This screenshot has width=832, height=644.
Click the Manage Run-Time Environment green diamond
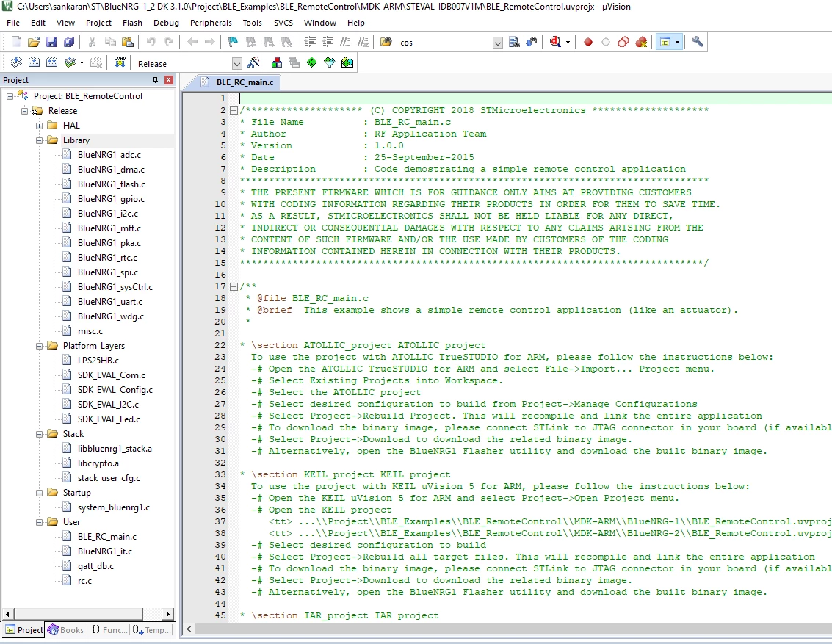click(x=312, y=62)
